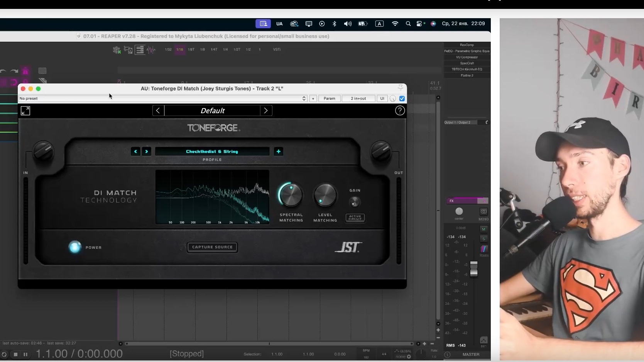This screenshot has height=362, width=644.
Task: Click the redo arrow icon
Action: pyautogui.click(x=14, y=71)
